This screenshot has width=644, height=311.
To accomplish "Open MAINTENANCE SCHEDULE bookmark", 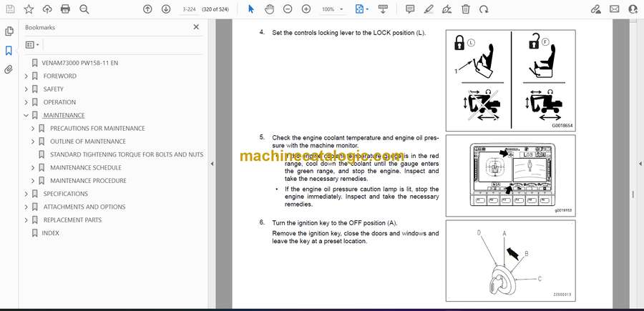I will tap(86, 167).
